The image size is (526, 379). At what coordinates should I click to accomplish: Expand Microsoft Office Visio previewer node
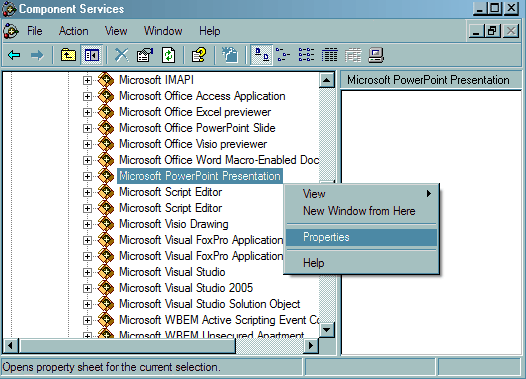(87, 144)
